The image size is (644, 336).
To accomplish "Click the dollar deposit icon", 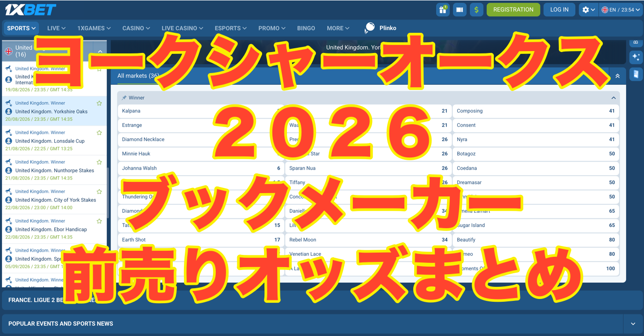I will 476,9.
